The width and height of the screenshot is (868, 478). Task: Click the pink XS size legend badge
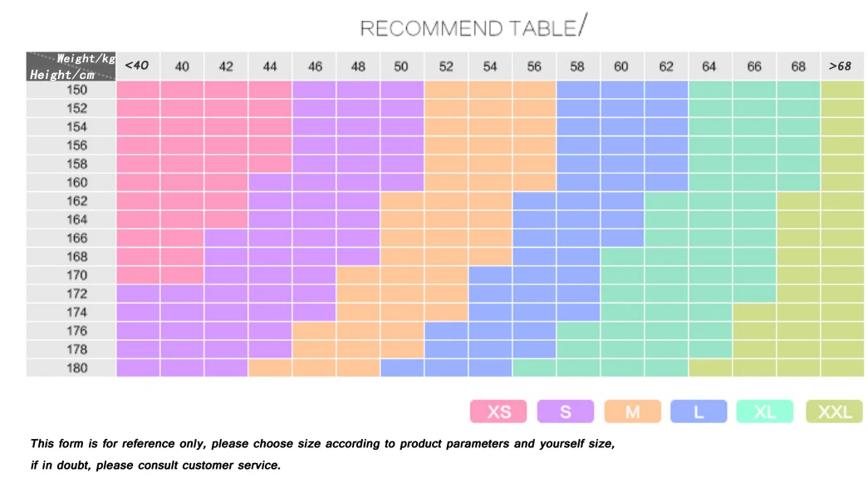pyautogui.click(x=498, y=411)
